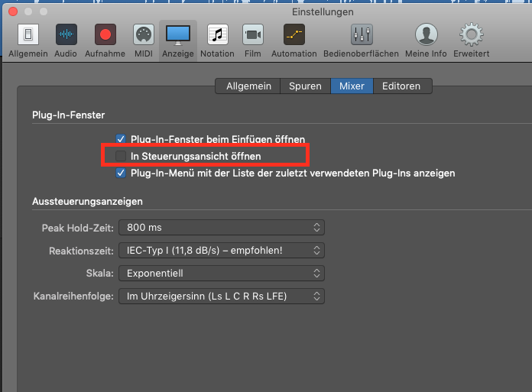Open the Kanalreihenfolge dropdown
The height and width of the screenshot is (392, 532).
coord(222,296)
